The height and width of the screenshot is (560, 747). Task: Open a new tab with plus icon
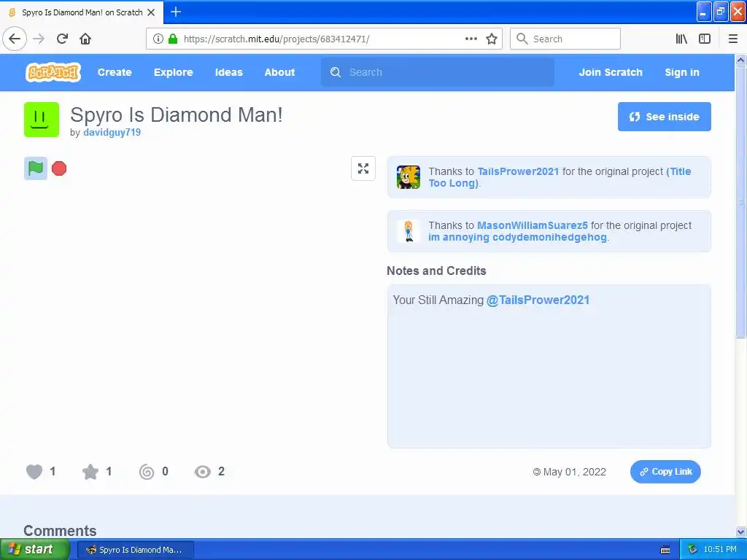(176, 12)
